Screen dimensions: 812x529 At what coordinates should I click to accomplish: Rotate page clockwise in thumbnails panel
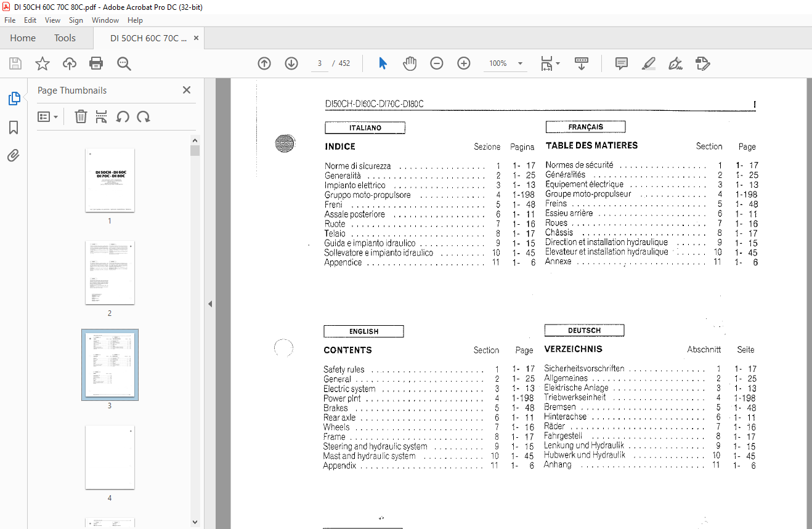click(x=144, y=116)
